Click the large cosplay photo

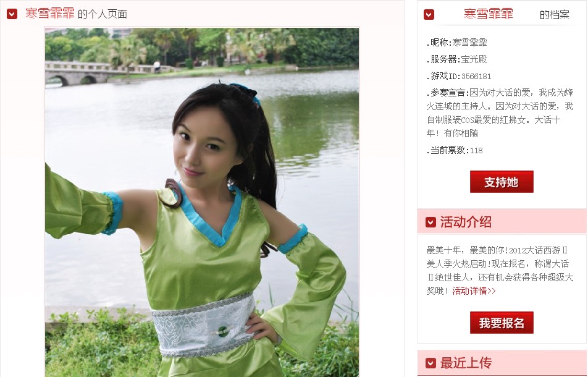(x=202, y=202)
